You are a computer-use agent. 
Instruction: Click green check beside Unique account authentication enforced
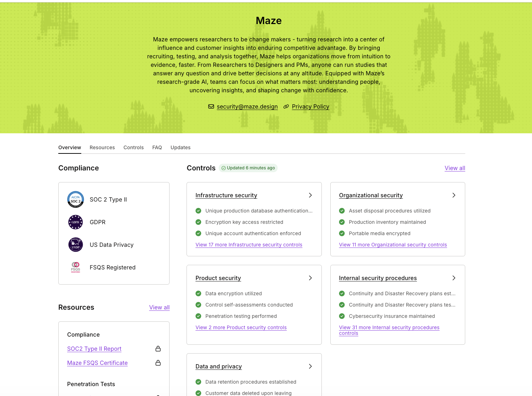click(x=199, y=233)
